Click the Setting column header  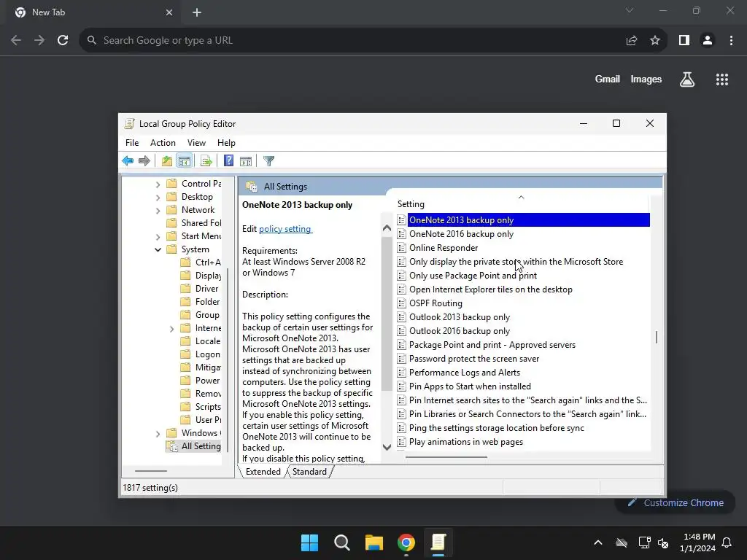pos(521,204)
